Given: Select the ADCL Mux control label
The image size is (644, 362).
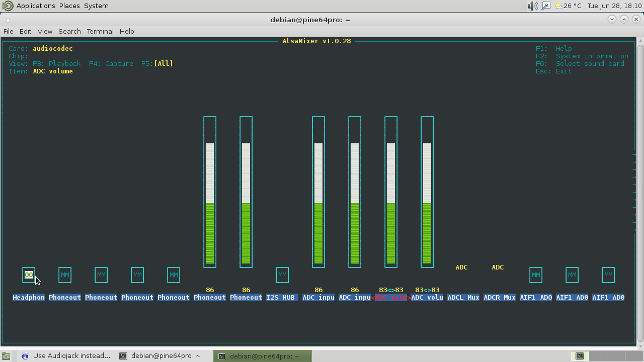Looking at the screenshot, I should [x=463, y=298].
